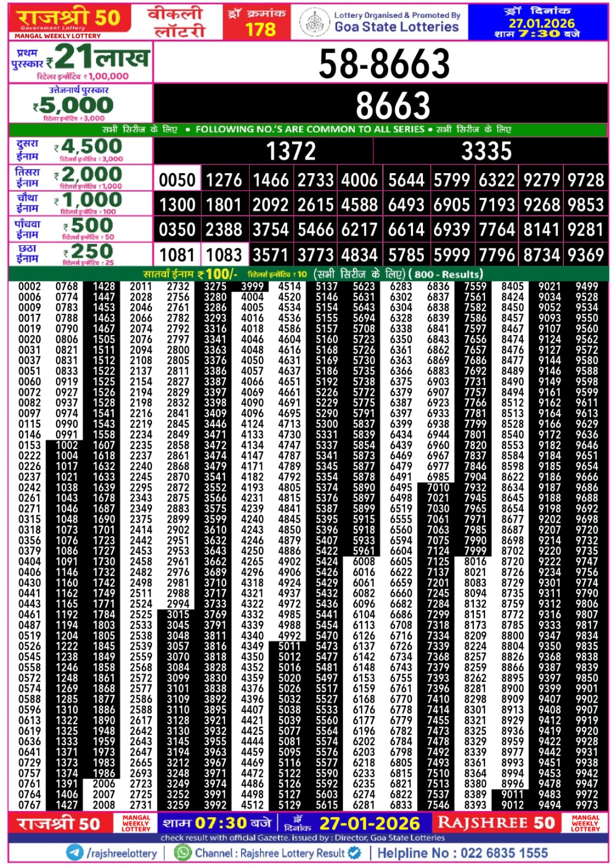Select third prize number 0050

(x=177, y=180)
